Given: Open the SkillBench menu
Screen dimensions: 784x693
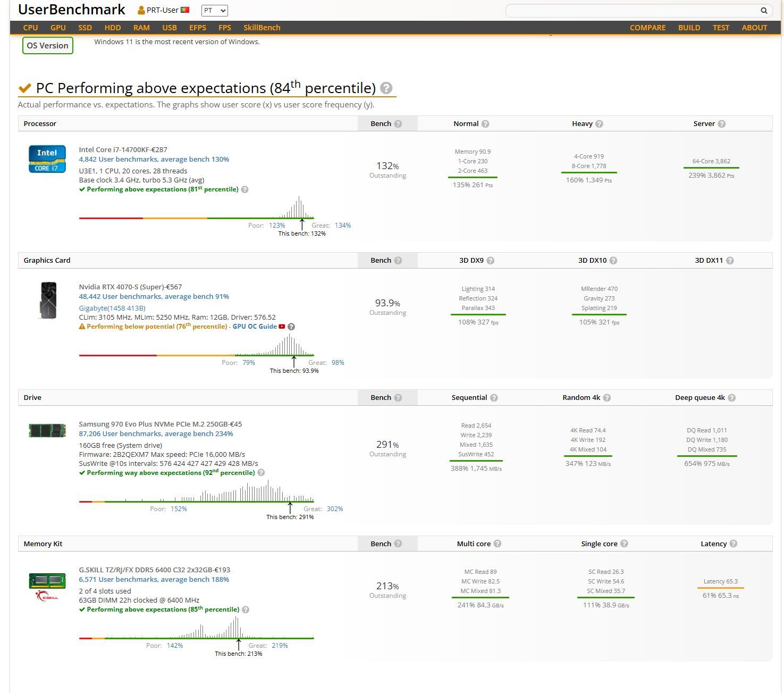Looking at the screenshot, I should coord(262,28).
